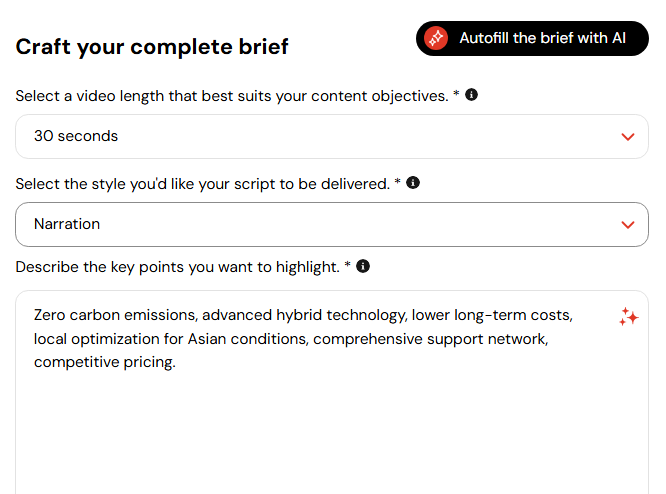Open the info icon beside the key points question
The height and width of the screenshot is (494, 666).
363,266
